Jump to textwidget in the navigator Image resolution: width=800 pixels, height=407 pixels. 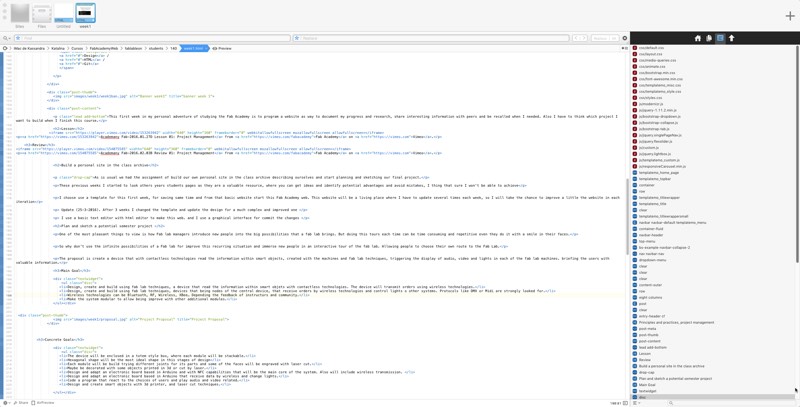coord(647,391)
